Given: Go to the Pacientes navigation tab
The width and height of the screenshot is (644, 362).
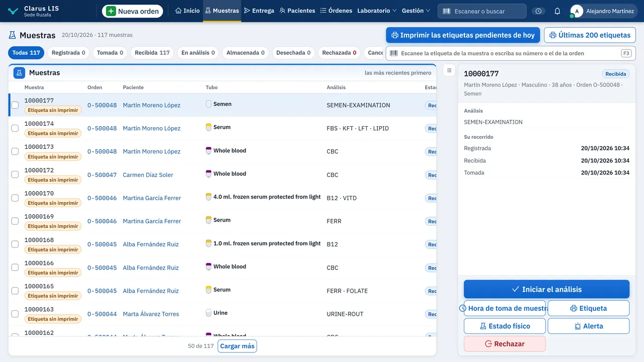Looking at the screenshot, I should [x=297, y=11].
